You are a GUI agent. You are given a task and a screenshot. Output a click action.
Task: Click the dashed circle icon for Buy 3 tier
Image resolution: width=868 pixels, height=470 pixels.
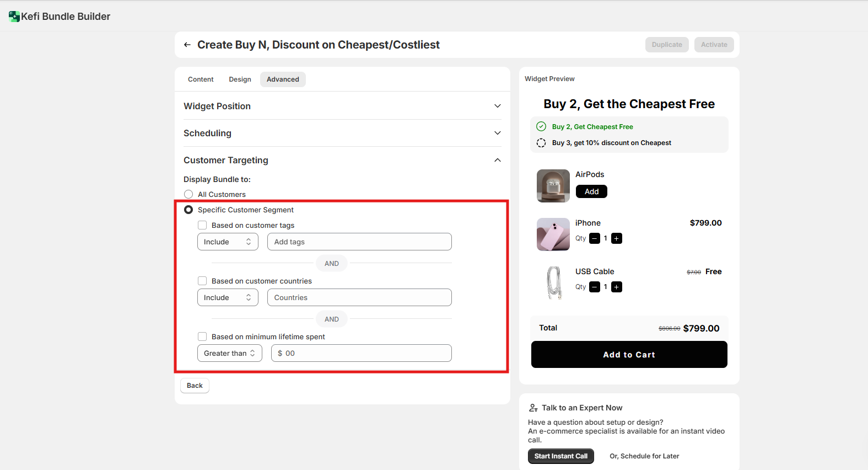pyautogui.click(x=541, y=143)
